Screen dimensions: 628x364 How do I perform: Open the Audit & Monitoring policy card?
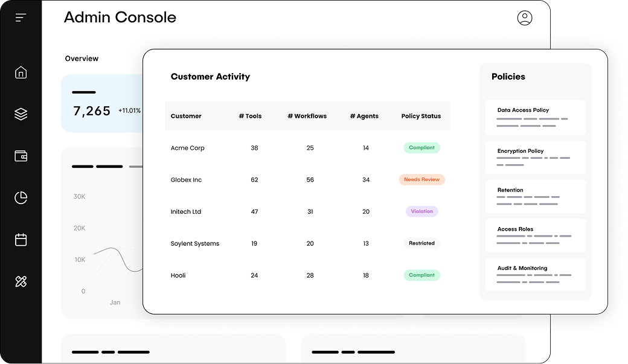point(535,274)
